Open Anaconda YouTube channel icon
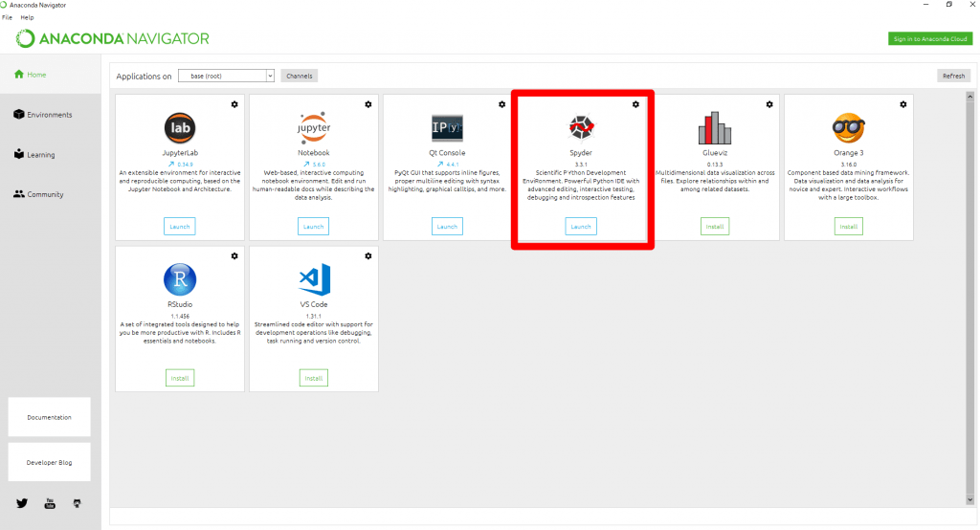This screenshot has height=530, width=980. (50, 503)
